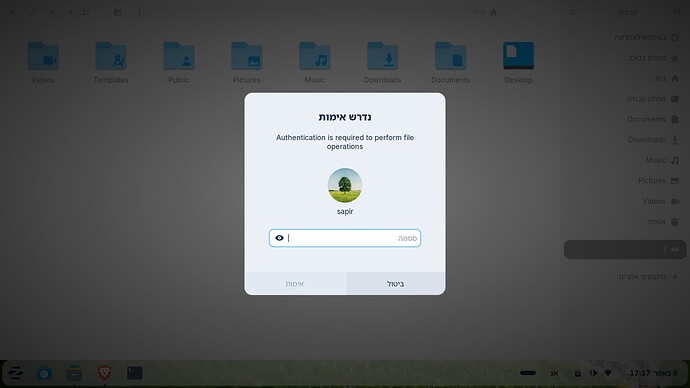Reveal password with the eye icon
This screenshot has height=388, width=690.
tap(279, 238)
